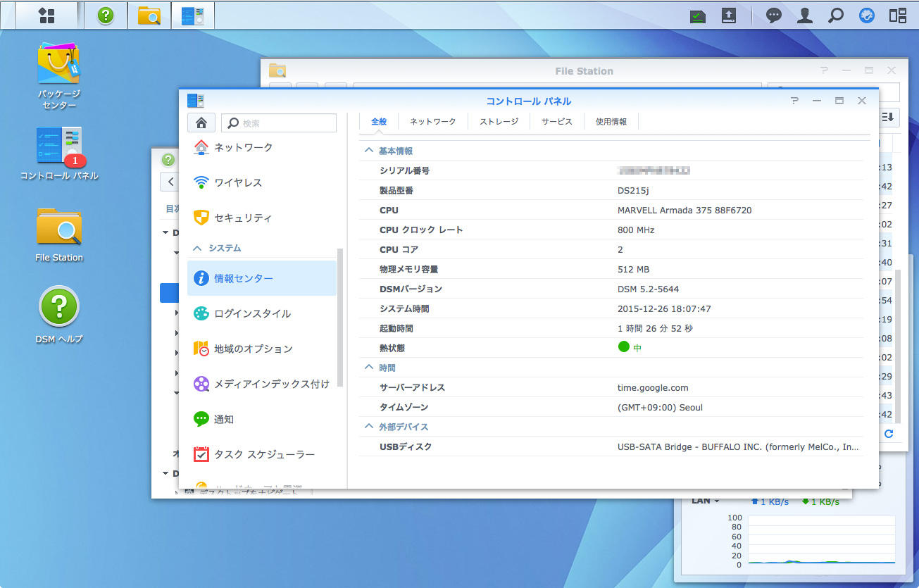Collapse the 時間 section
The height and width of the screenshot is (588, 919).
(368, 368)
